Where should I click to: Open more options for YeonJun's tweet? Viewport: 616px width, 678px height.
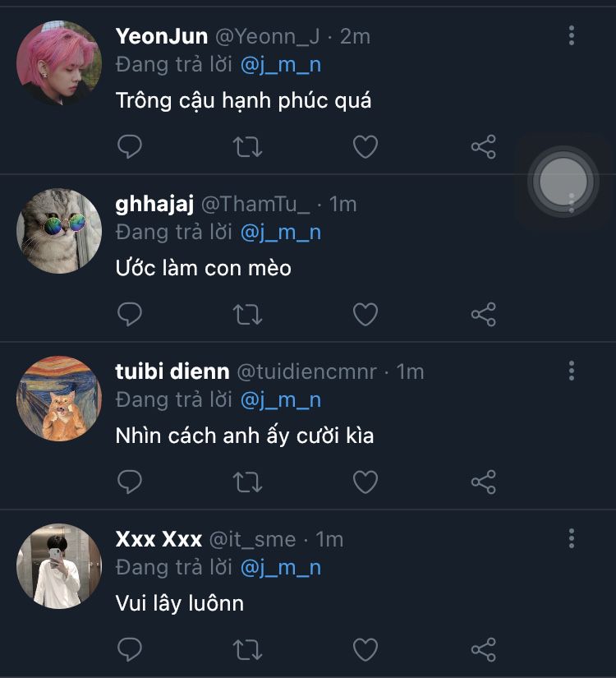[572, 35]
